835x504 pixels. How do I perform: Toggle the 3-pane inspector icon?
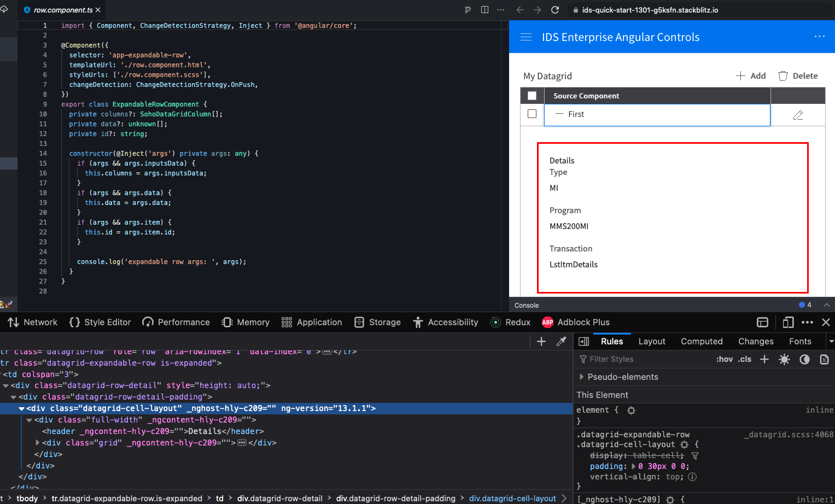(583, 342)
